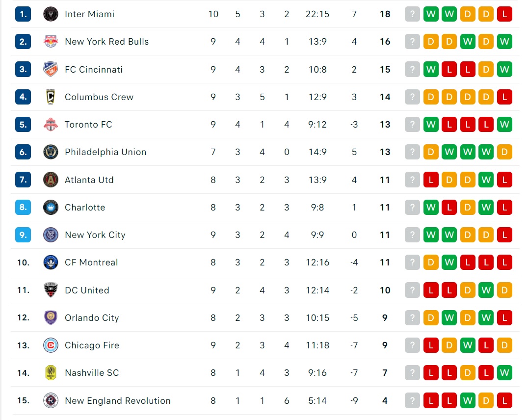Click the New York Red Bulls logo

coord(51,41)
